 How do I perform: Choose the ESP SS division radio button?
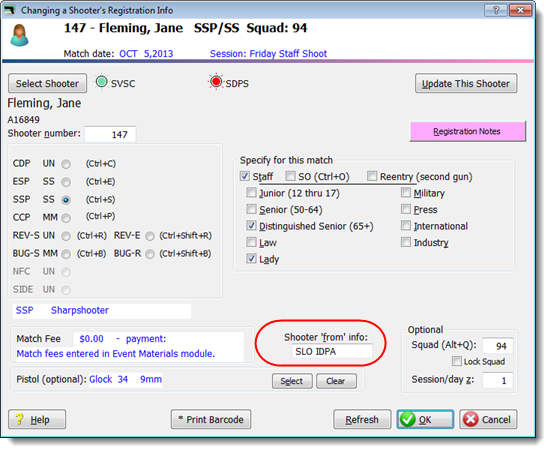click(66, 182)
